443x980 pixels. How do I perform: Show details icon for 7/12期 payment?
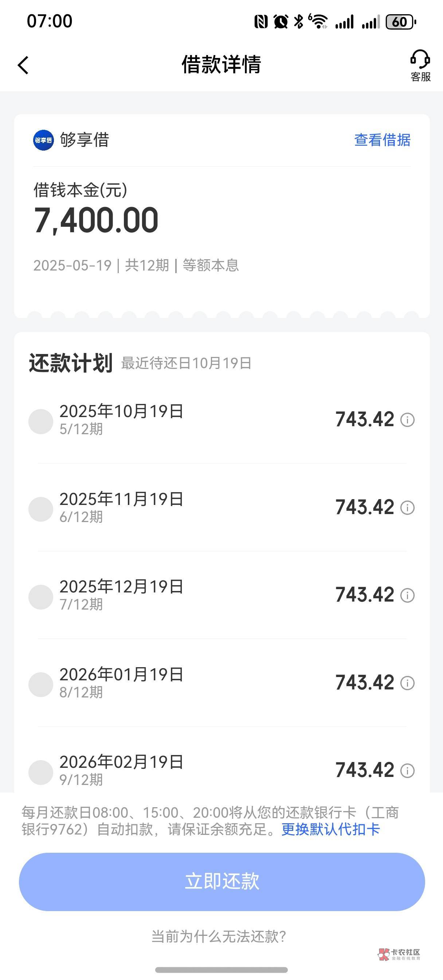[x=407, y=595]
